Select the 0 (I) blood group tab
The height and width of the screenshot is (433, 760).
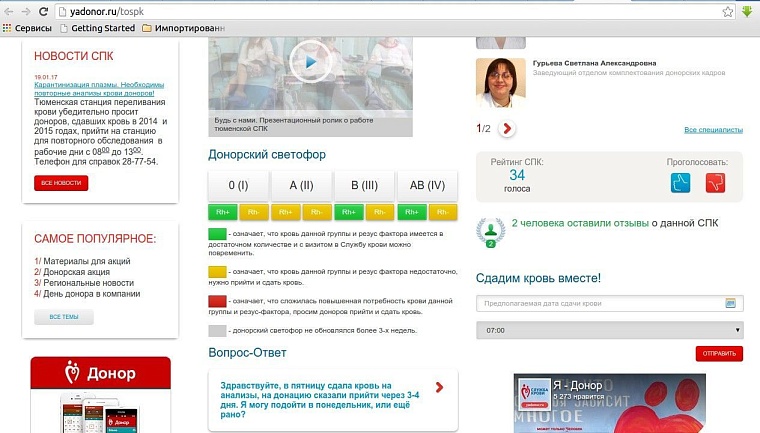[238, 185]
